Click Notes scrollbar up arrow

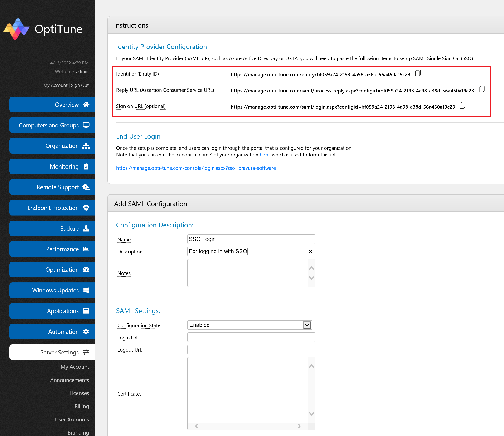point(312,268)
